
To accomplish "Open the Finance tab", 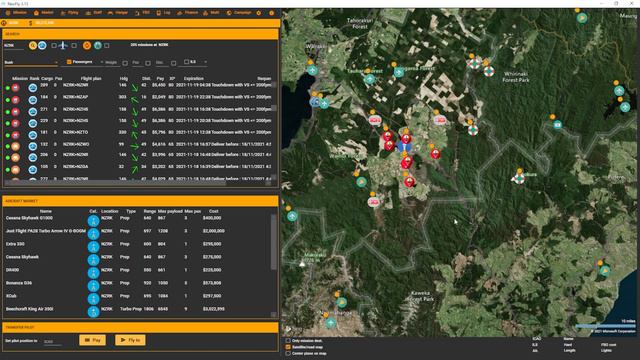I will tap(187, 13).
